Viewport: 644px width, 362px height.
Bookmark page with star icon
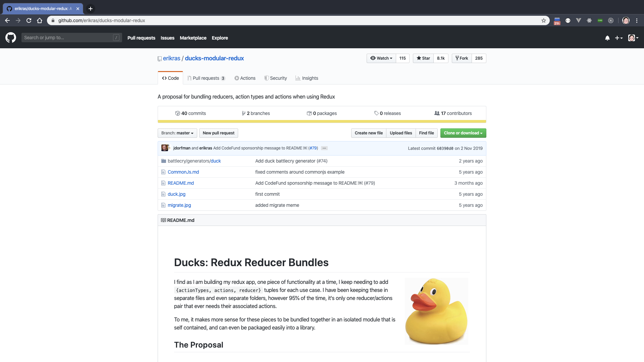coord(543,20)
